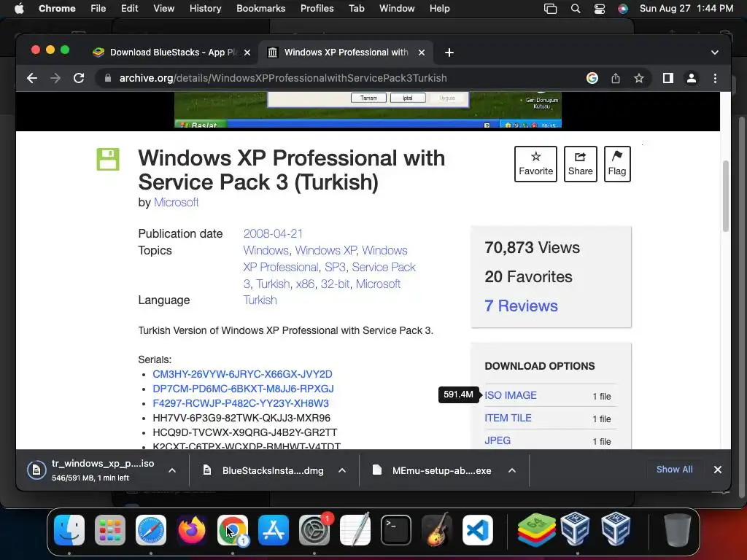Screen dimensions: 747x560
Task: Expand options for MEmu-setup exe download
Action: point(511,470)
